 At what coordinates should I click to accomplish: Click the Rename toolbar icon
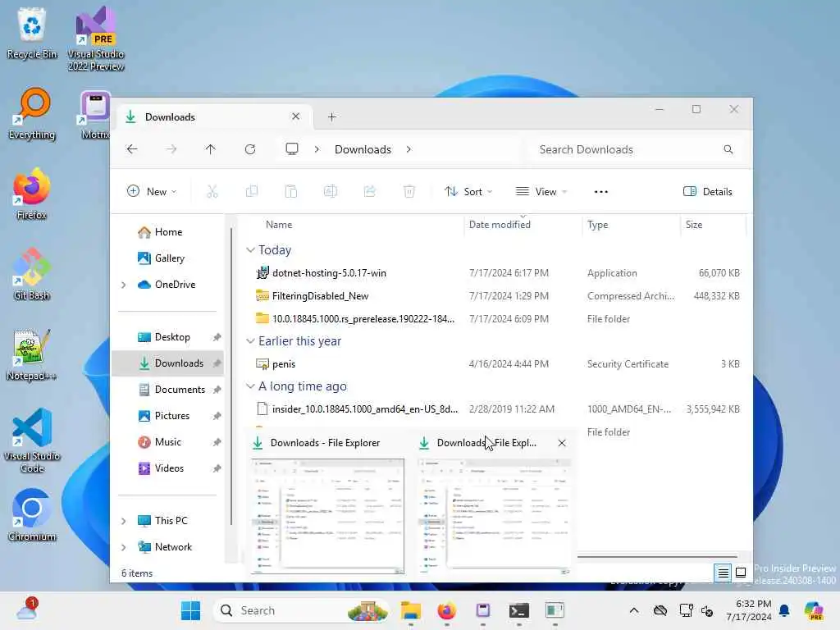point(330,191)
